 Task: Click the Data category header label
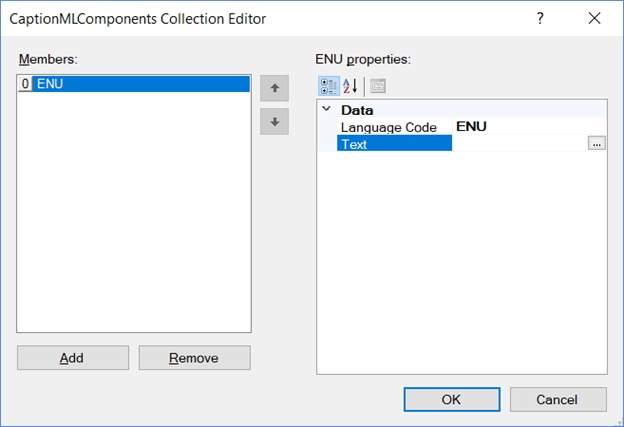(x=357, y=110)
